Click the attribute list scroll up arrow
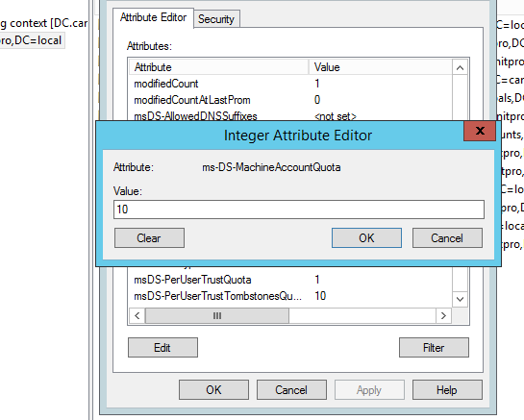The width and height of the screenshot is (524, 420). click(460, 68)
